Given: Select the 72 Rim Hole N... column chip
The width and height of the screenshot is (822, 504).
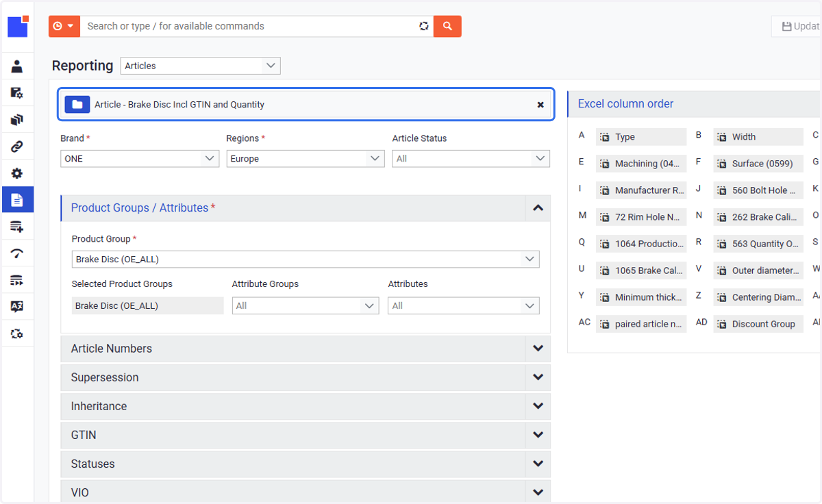Looking at the screenshot, I should tap(641, 217).
